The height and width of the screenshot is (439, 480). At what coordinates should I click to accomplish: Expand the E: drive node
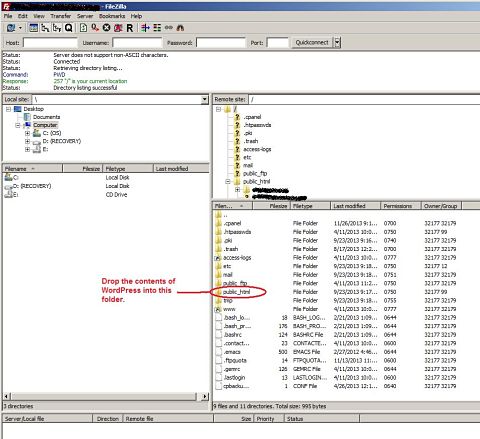coord(27,149)
